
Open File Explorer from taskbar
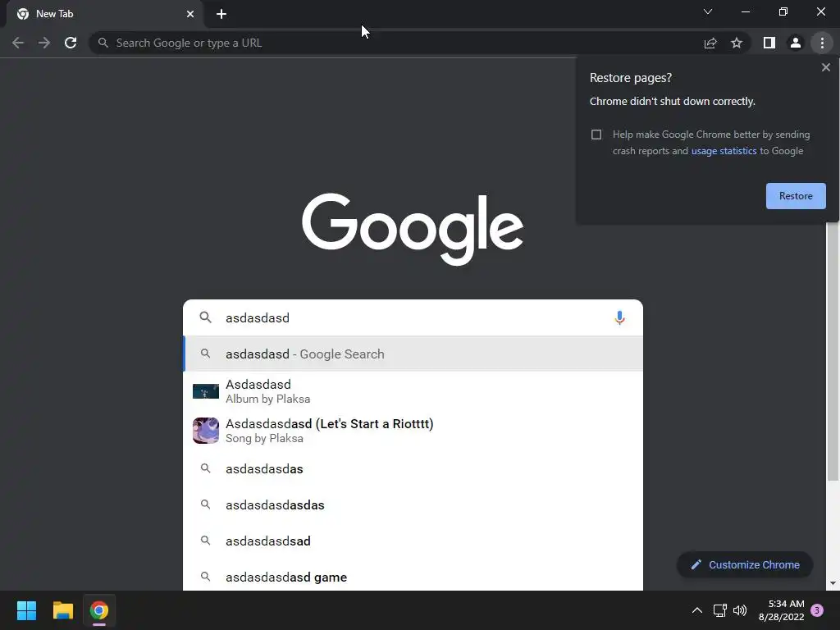point(62,610)
